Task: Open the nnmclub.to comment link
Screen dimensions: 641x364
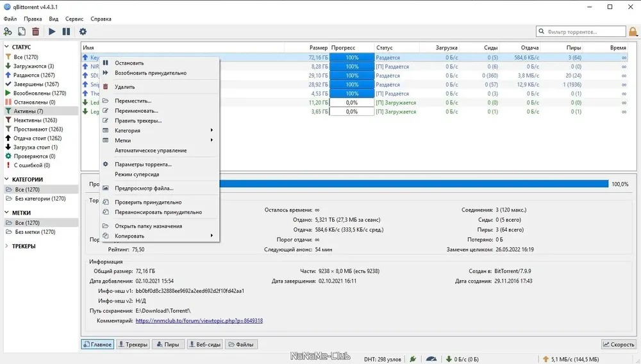Action: pos(199,320)
